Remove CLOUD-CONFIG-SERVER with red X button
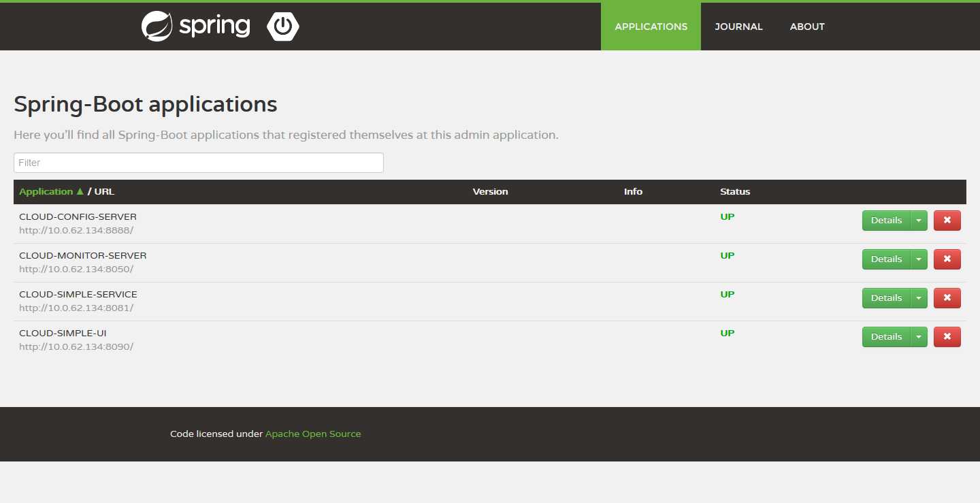Image resolution: width=980 pixels, height=503 pixels. (947, 221)
